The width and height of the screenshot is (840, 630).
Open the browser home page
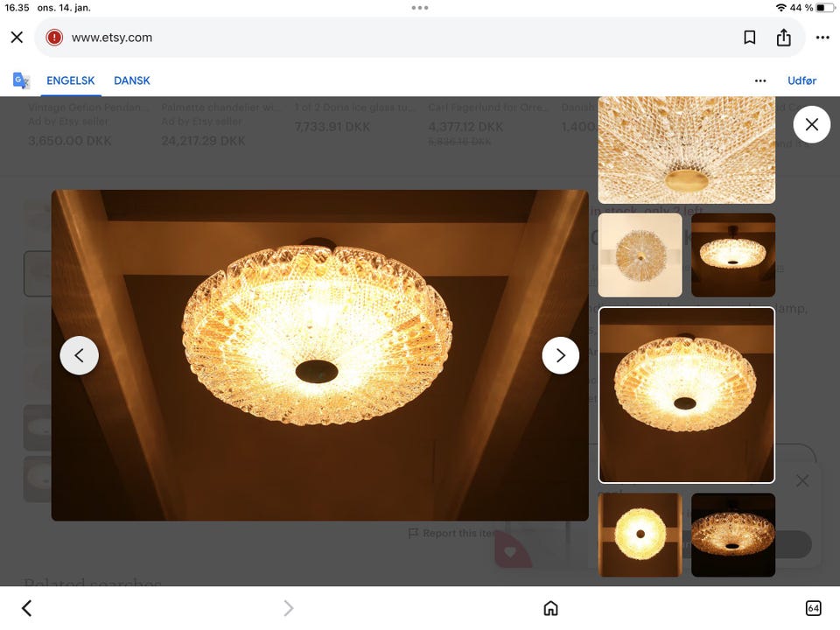tap(550, 608)
